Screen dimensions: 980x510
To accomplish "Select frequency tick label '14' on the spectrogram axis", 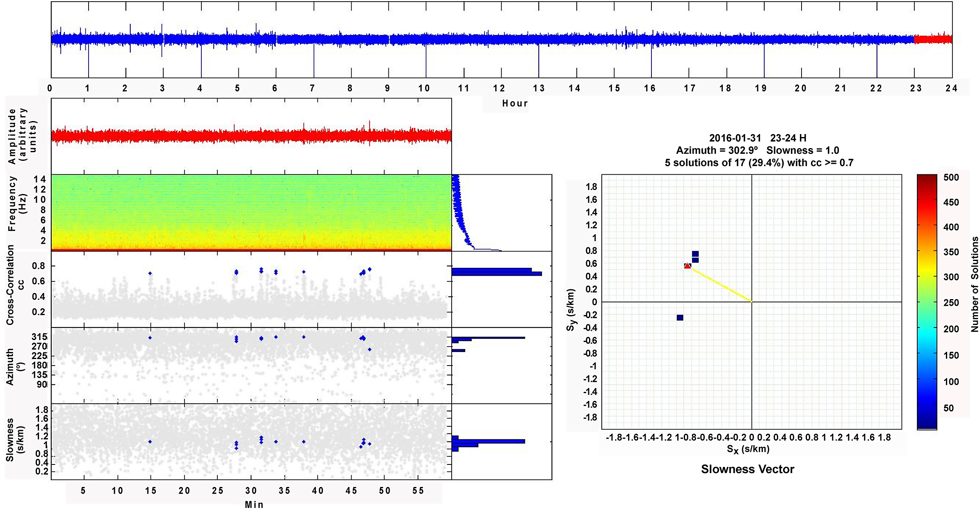I will coord(40,179).
